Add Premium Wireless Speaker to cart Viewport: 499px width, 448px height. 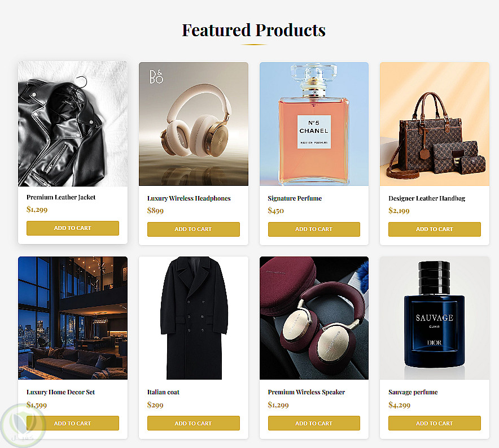tap(314, 423)
